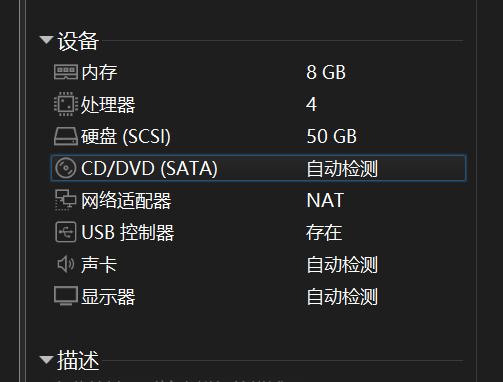Click the 8 GB memory value
The width and height of the screenshot is (503, 382).
tap(326, 72)
